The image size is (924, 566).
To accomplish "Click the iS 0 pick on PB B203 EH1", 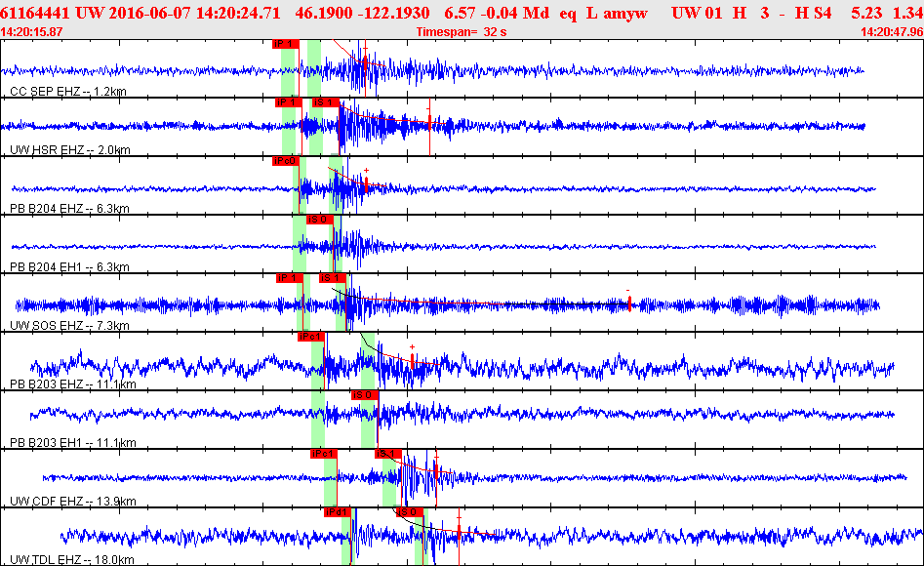I will click(364, 395).
